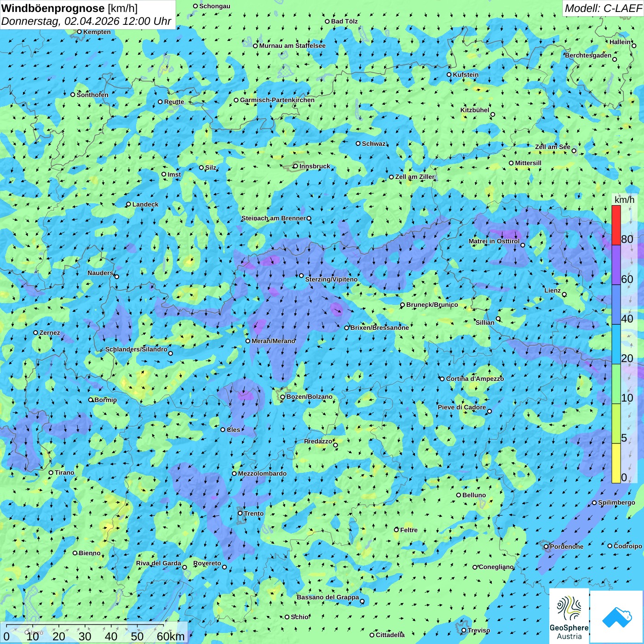Click the Reutte label

tap(174, 102)
